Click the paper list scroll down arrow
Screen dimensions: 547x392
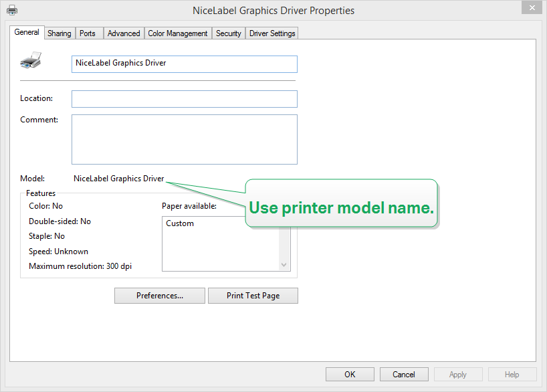point(285,265)
